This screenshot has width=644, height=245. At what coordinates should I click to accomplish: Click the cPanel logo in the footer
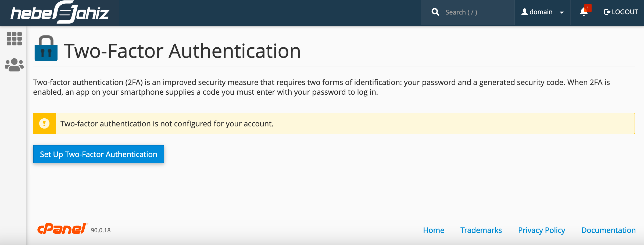(61, 229)
